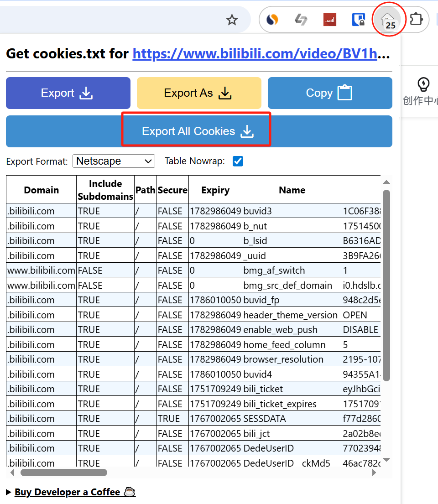Click the lightbulb 创作中心 icon

coord(423,85)
